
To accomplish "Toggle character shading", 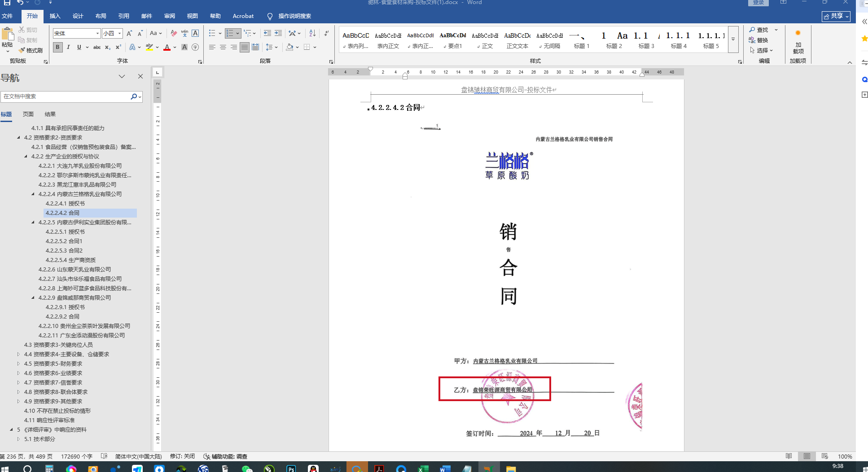I will tap(184, 47).
